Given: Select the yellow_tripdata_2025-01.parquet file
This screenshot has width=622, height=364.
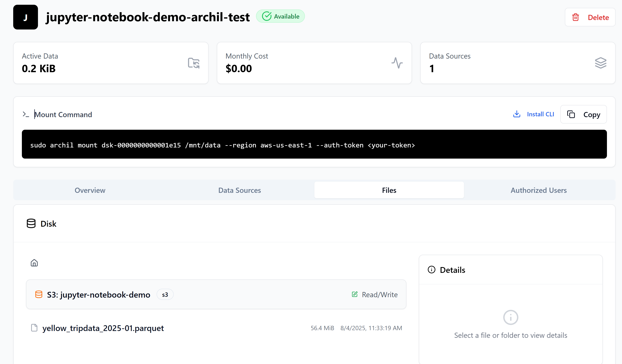Looking at the screenshot, I should 103,328.
